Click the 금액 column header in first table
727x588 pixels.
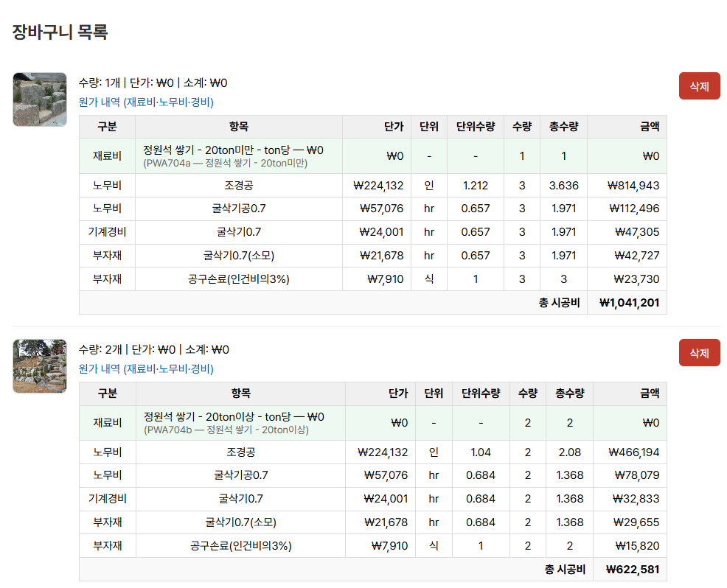click(x=649, y=127)
